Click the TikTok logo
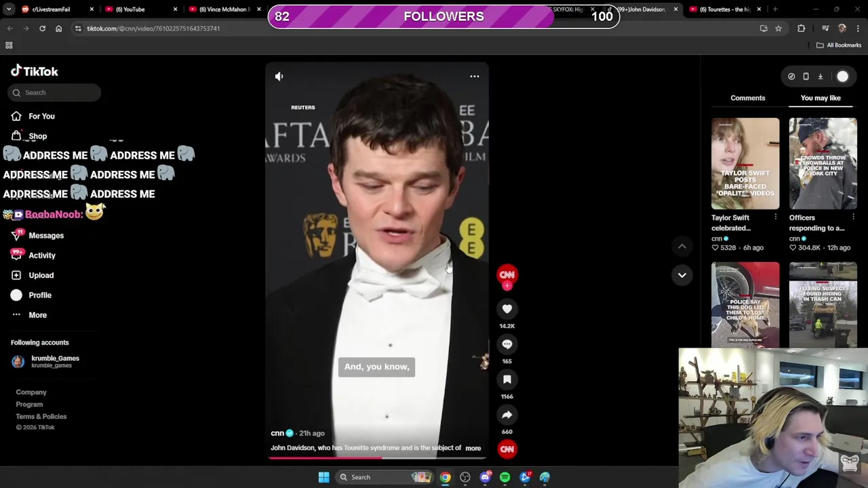This screenshot has height=488, width=868. [x=35, y=71]
